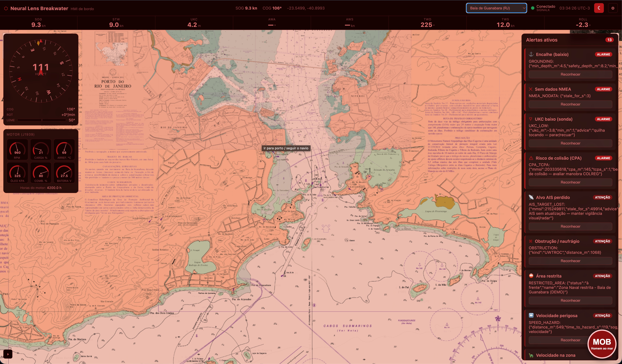This screenshot has width=622, height=364.
Task: Select the AWA data tile
Action: point(272,23)
